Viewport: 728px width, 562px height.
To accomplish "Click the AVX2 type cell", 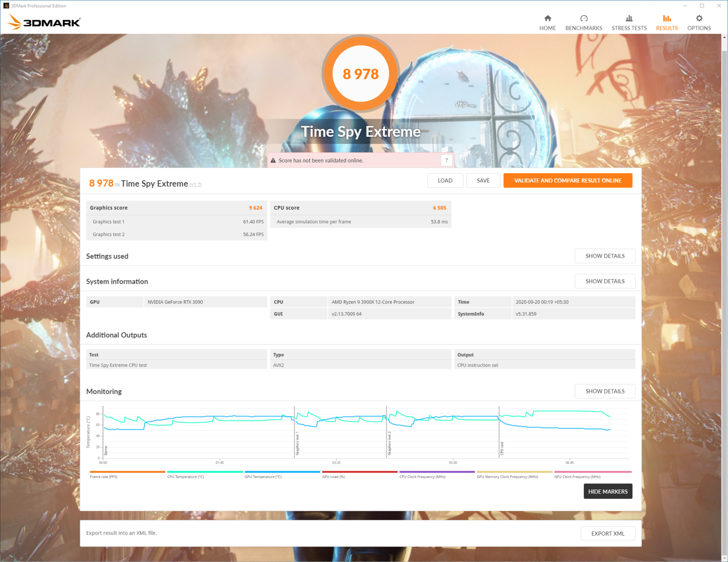I will tap(360, 365).
